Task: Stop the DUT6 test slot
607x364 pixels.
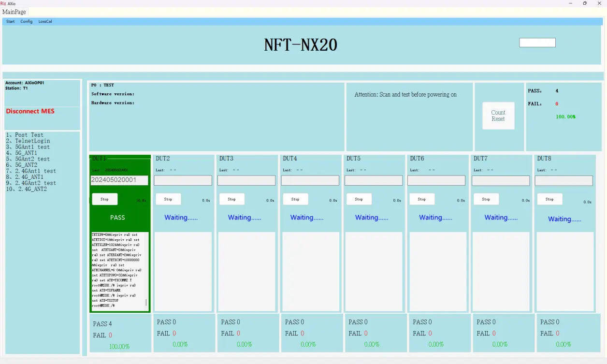Action: (422, 199)
